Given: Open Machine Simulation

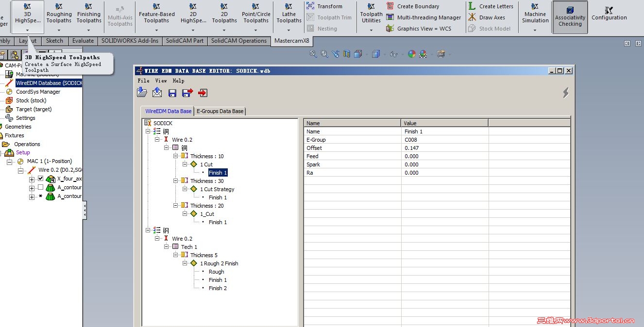Looking at the screenshot, I should pyautogui.click(x=535, y=17).
